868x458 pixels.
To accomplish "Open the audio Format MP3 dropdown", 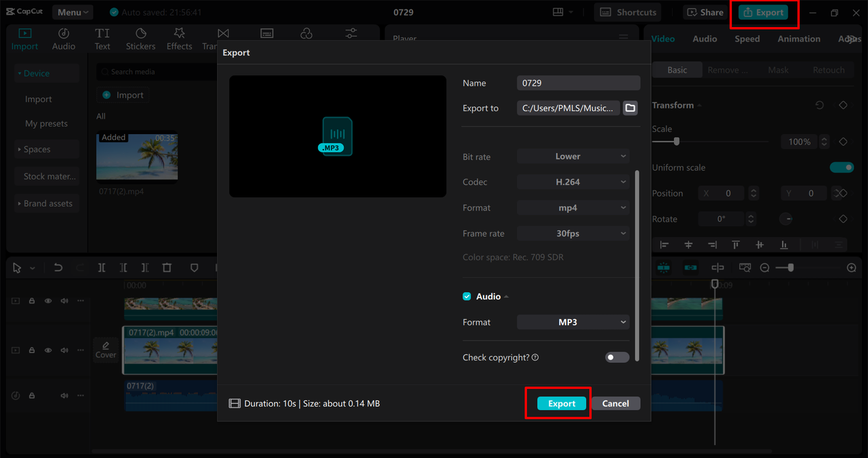I will point(573,322).
